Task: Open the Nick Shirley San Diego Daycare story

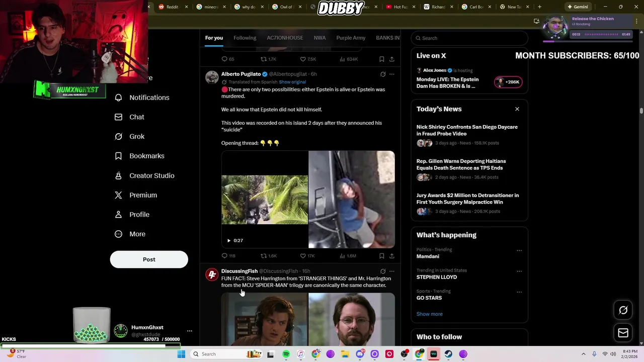Action: click(x=467, y=131)
